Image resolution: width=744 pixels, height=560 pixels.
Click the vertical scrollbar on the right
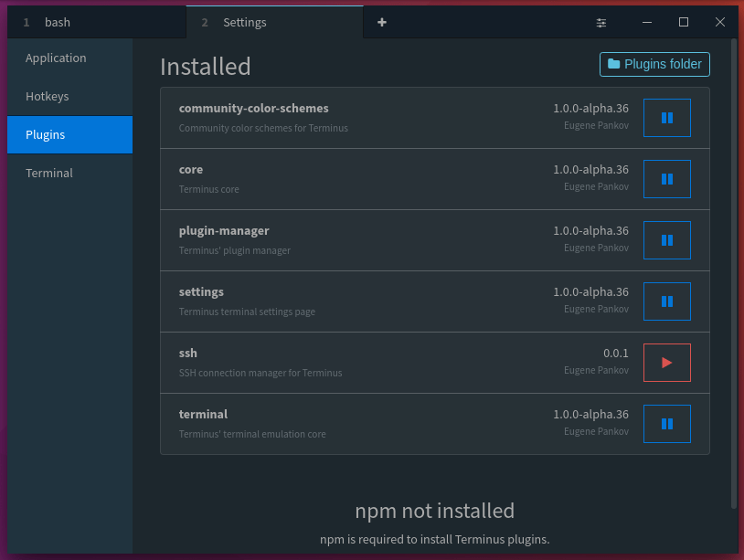coord(733,274)
